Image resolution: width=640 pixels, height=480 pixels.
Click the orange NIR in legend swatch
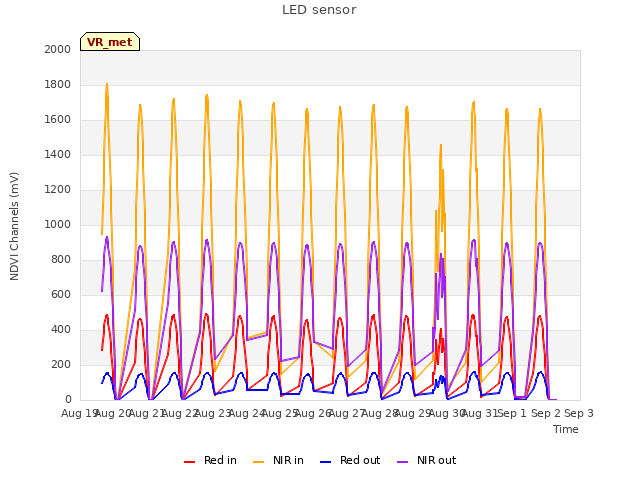pos(258,462)
